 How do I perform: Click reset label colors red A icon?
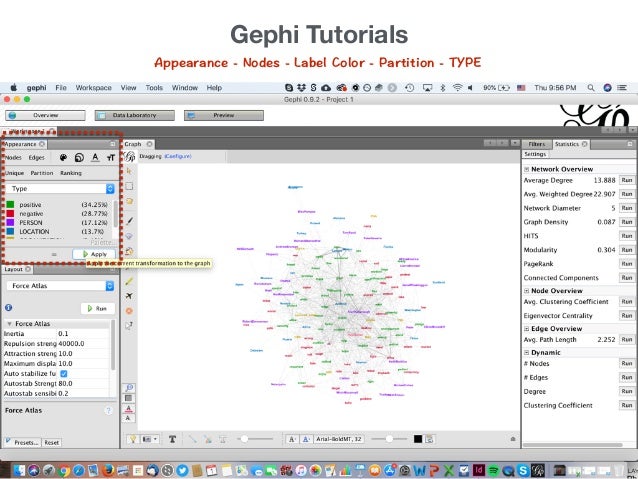click(x=129, y=409)
